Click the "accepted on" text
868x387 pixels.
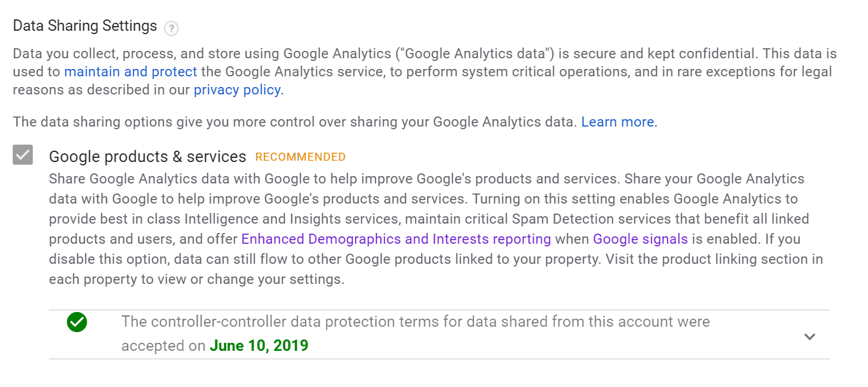tap(163, 346)
